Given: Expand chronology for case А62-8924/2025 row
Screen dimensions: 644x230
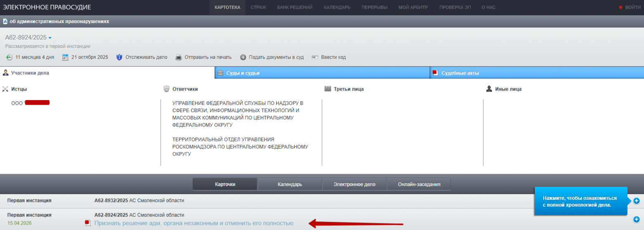Looking at the screenshot, I should tap(636, 219).
